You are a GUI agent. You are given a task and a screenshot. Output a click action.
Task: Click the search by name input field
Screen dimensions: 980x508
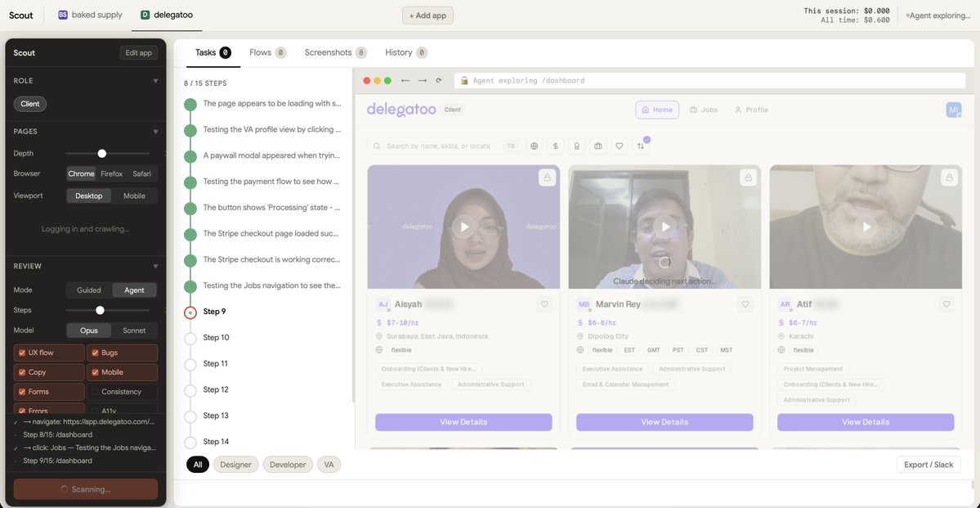444,146
